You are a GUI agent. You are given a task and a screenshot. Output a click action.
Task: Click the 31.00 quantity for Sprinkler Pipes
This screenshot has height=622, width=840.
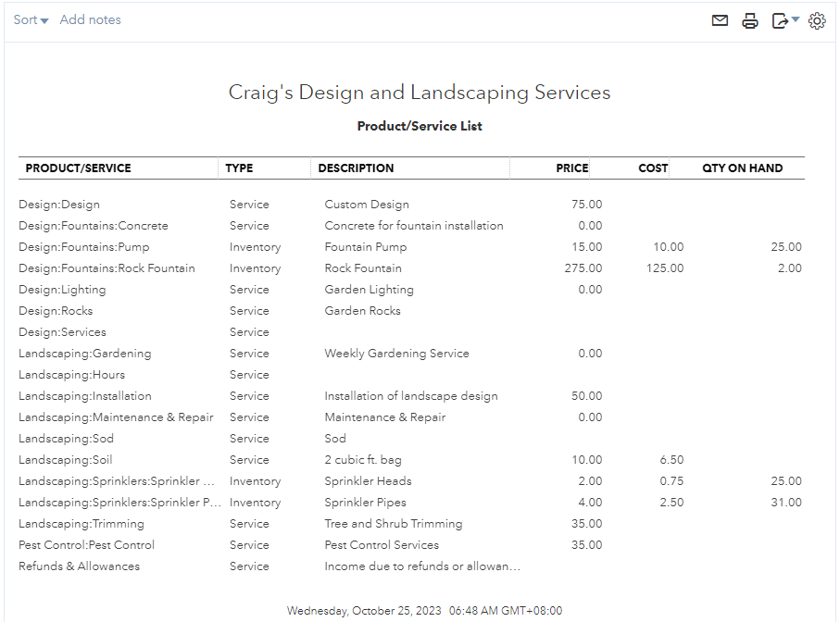(x=786, y=503)
